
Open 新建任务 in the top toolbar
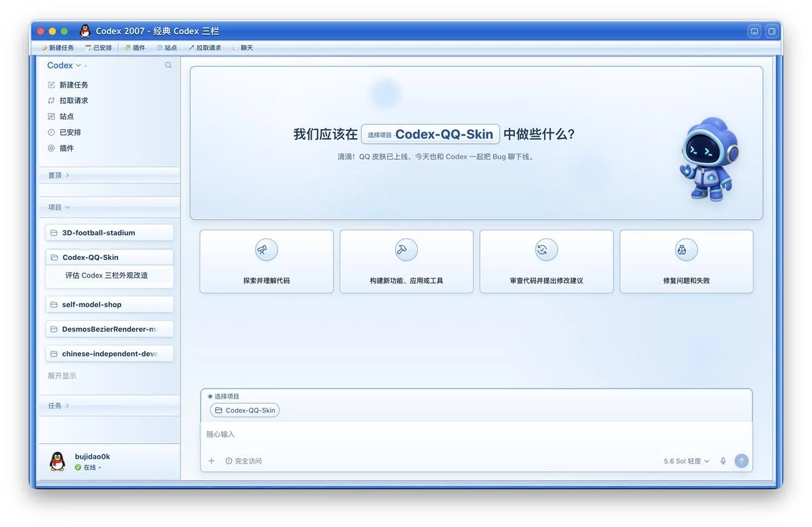[x=57, y=47]
